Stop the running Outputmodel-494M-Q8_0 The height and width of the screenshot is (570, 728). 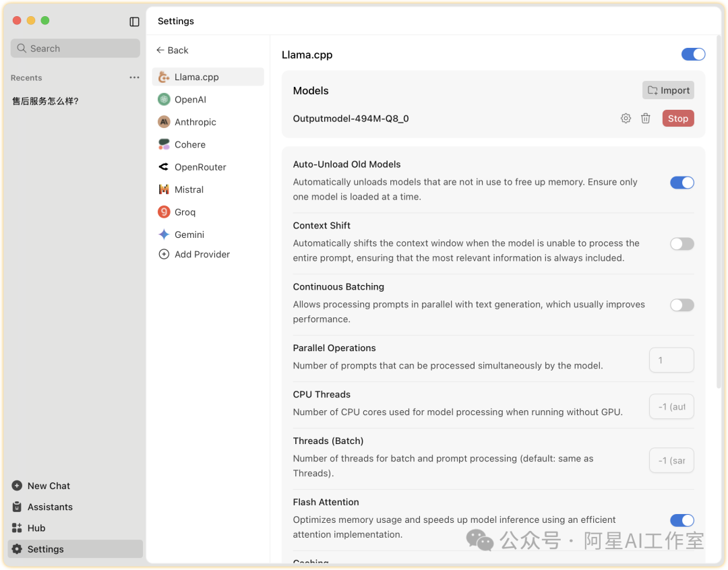click(x=678, y=119)
